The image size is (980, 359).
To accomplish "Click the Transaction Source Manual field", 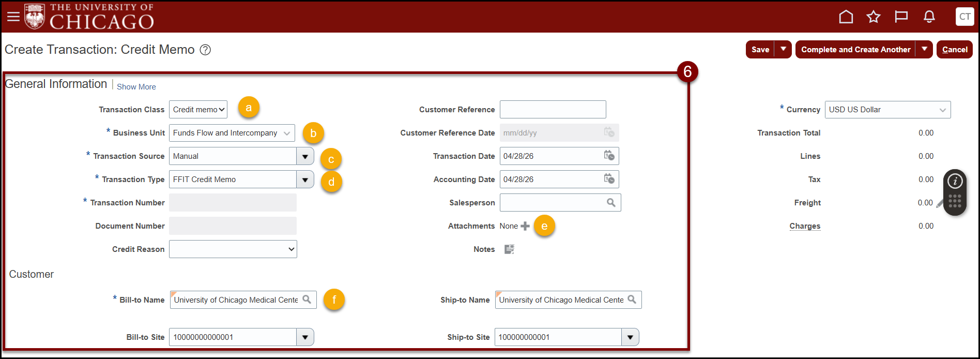I will click(x=233, y=156).
